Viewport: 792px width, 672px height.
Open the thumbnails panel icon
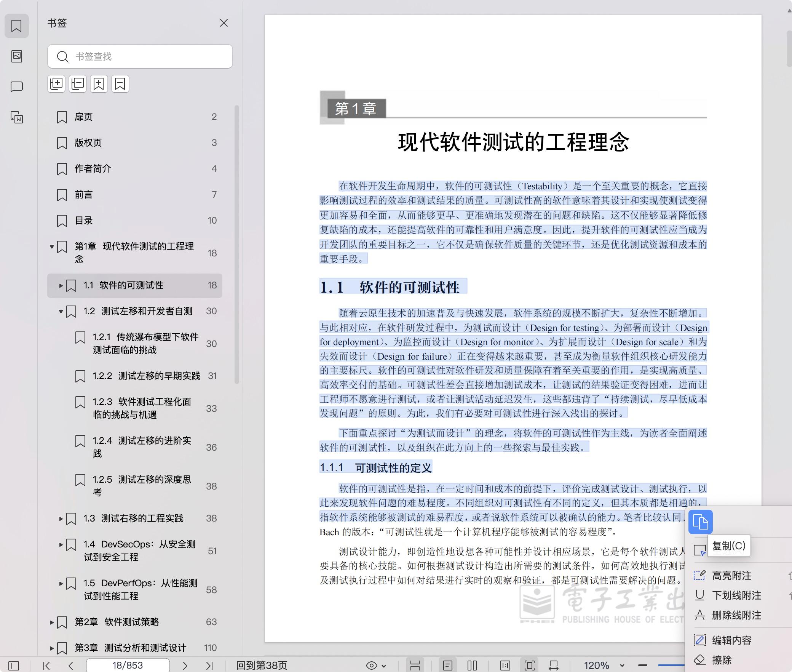[x=17, y=56]
